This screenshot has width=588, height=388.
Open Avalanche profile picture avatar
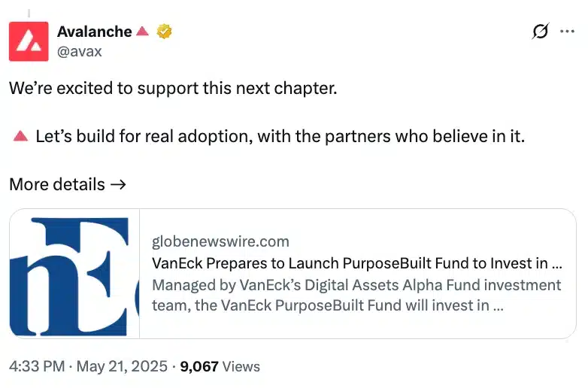tap(29, 41)
